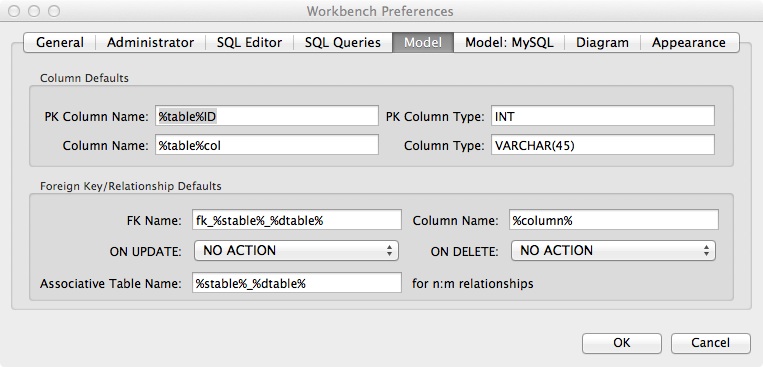
Task: Click the 'FK Name:' label
Action: point(154,220)
